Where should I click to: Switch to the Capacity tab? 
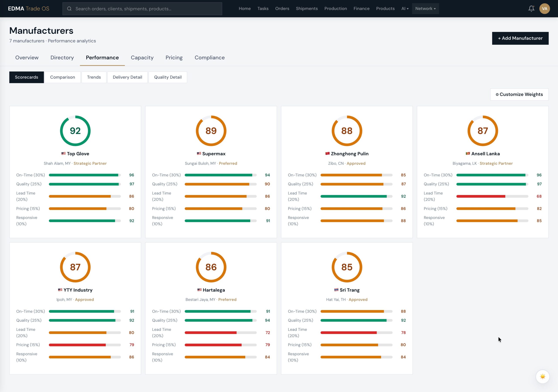(142, 58)
